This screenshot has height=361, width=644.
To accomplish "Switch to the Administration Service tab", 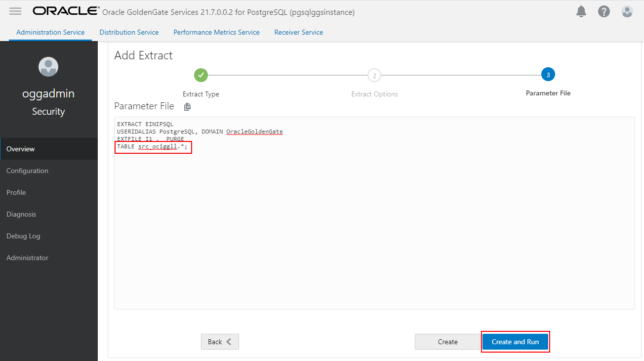I will tap(50, 32).
